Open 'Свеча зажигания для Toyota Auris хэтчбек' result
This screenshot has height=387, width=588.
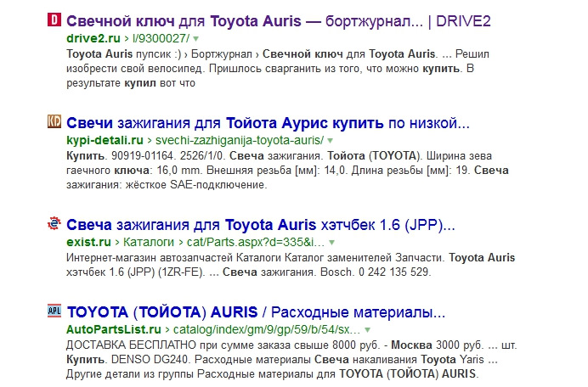point(261,225)
